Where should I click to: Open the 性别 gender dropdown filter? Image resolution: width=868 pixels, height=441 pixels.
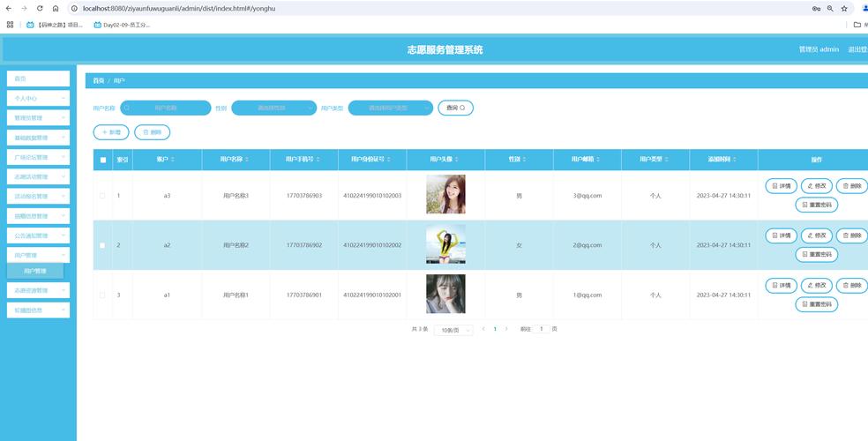pos(273,108)
